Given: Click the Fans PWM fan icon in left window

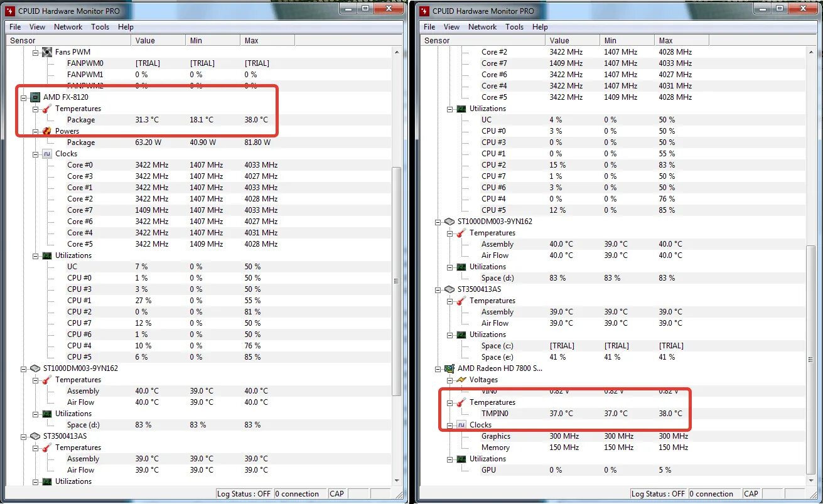Looking at the screenshot, I should [x=47, y=52].
